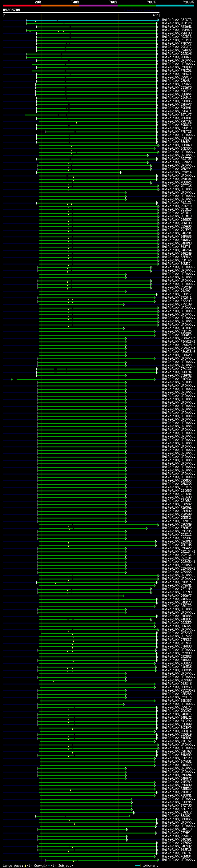Select the UniRef100_Q572G5 label
This screenshot has width=197, height=868.
point(176,633)
